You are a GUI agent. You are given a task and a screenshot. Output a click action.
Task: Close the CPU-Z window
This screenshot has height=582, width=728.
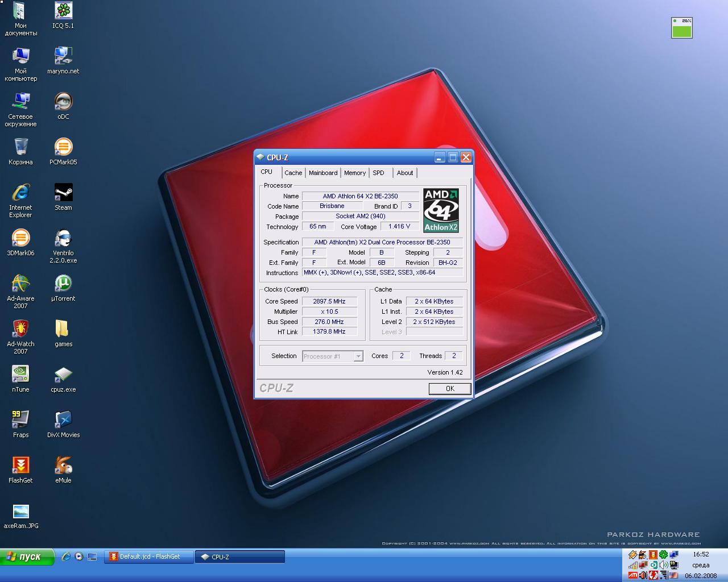pos(466,157)
